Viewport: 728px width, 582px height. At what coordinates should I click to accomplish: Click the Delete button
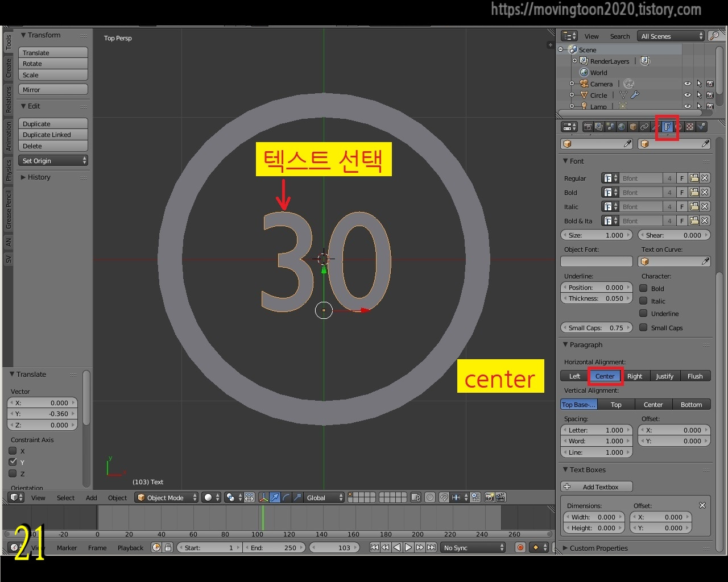[x=53, y=146]
